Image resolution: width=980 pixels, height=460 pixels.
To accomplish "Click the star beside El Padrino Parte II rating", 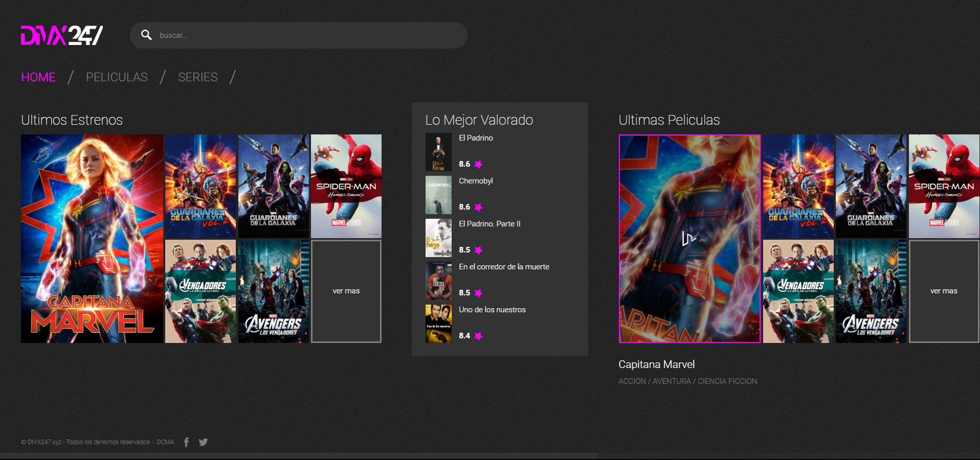I will tap(478, 250).
